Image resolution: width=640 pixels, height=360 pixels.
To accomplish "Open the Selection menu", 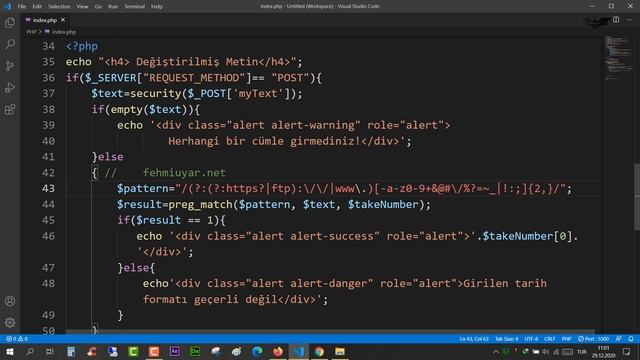I will tap(59, 6).
